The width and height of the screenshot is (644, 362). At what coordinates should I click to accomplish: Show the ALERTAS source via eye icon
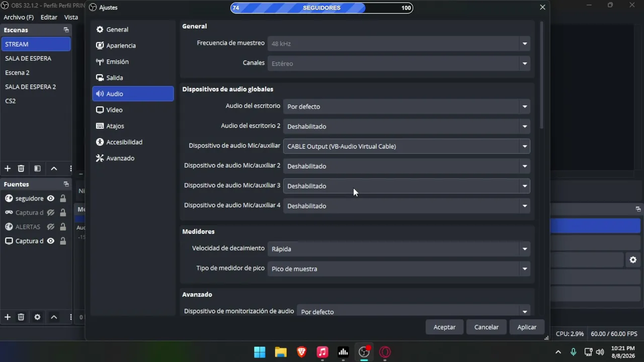[50, 227]
